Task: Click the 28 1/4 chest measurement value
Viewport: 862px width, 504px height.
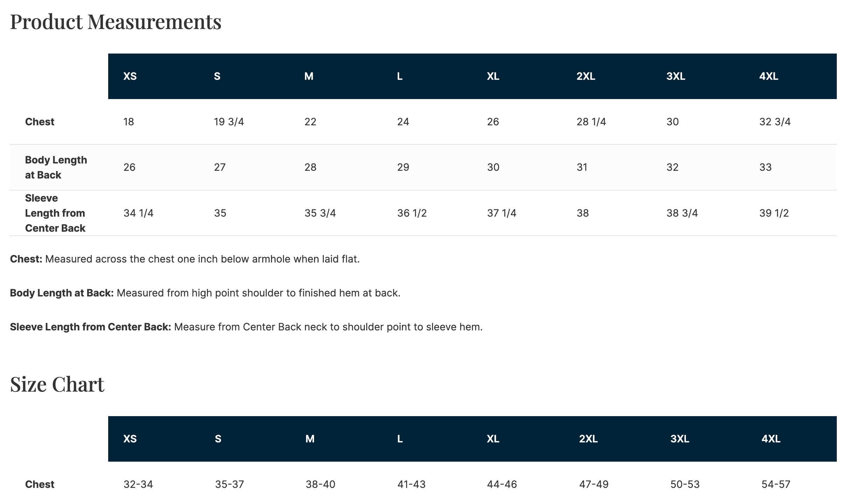Action: point(591,122)
